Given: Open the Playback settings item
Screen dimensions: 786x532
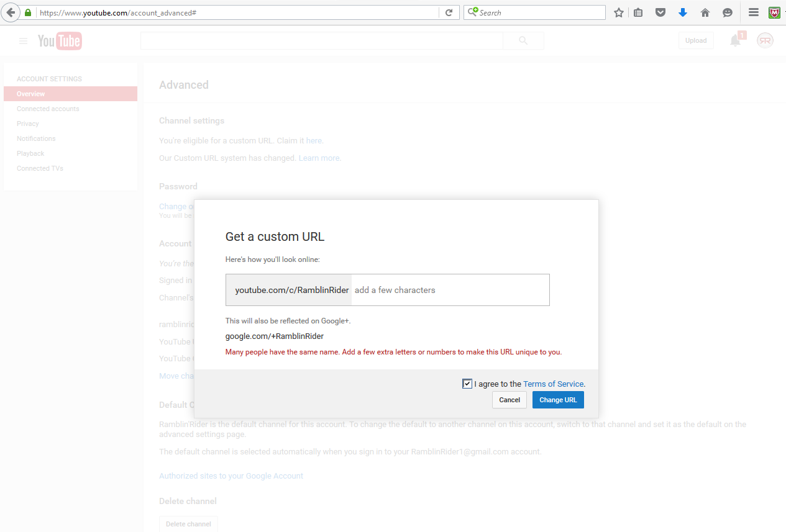Looking at the screenshot, I should point(30,153).
